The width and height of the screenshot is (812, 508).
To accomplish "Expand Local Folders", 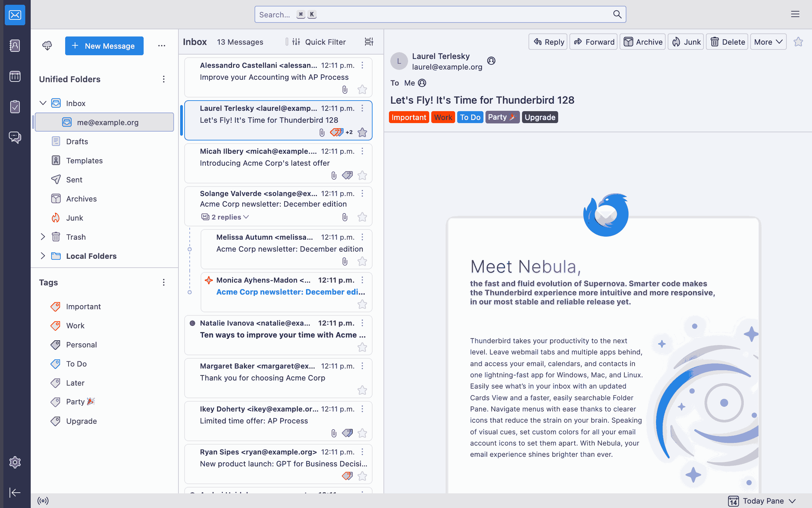I will coord(43,256).
